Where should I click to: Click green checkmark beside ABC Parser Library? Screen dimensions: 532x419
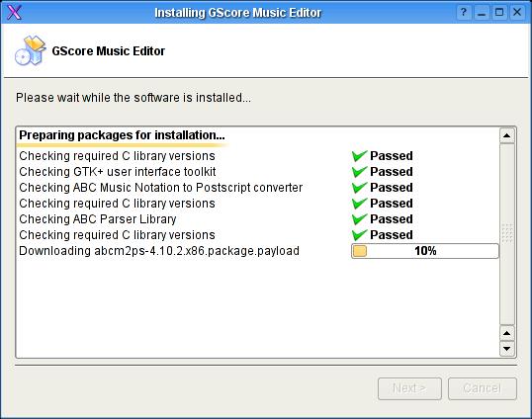[359, 219]
